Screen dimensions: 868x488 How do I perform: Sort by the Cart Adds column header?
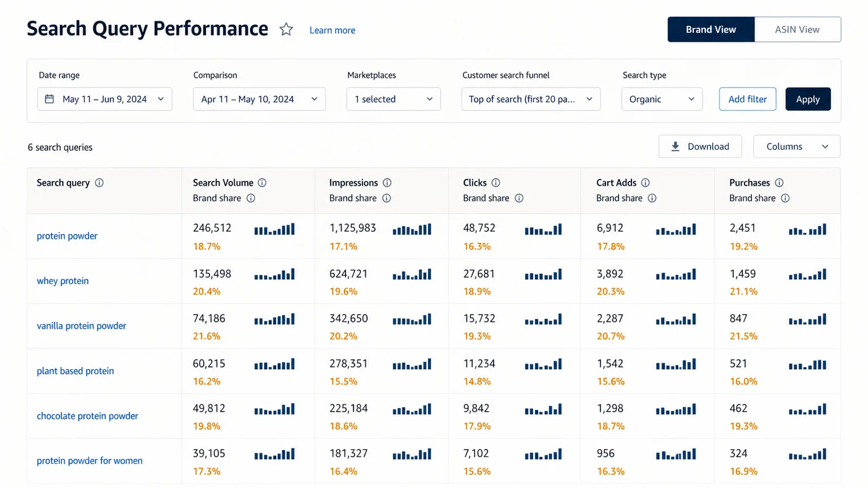[x=616, y=183]
